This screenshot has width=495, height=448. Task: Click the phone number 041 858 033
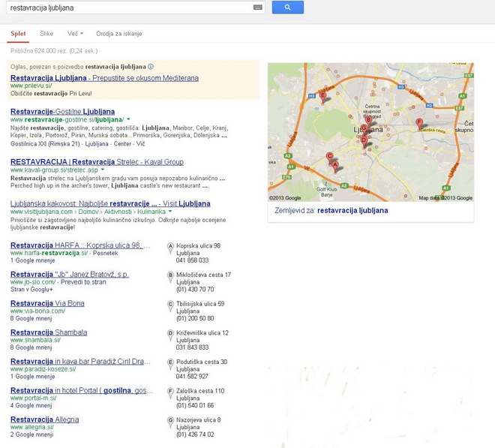[x=192, y=260]
